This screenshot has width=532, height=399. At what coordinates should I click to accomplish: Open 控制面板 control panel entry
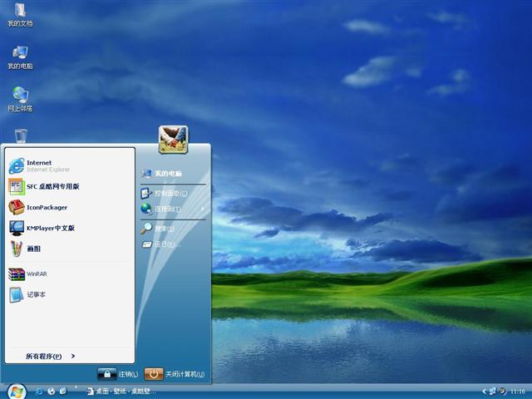point(170,193)
